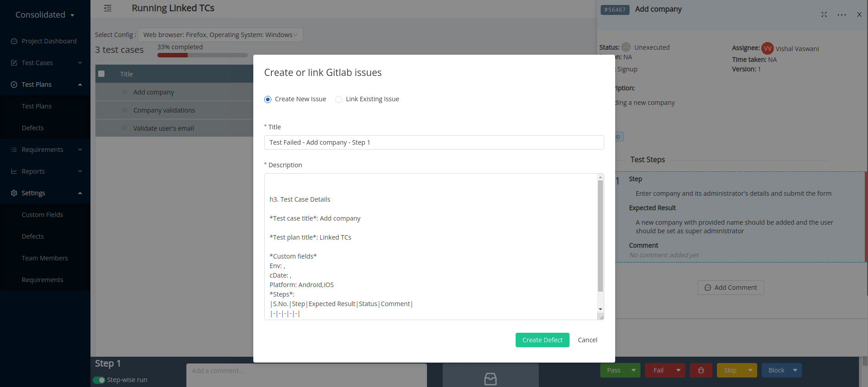Click the Unexecuted status circle icon
868x387 pixels.
click(x=626, y=47)
